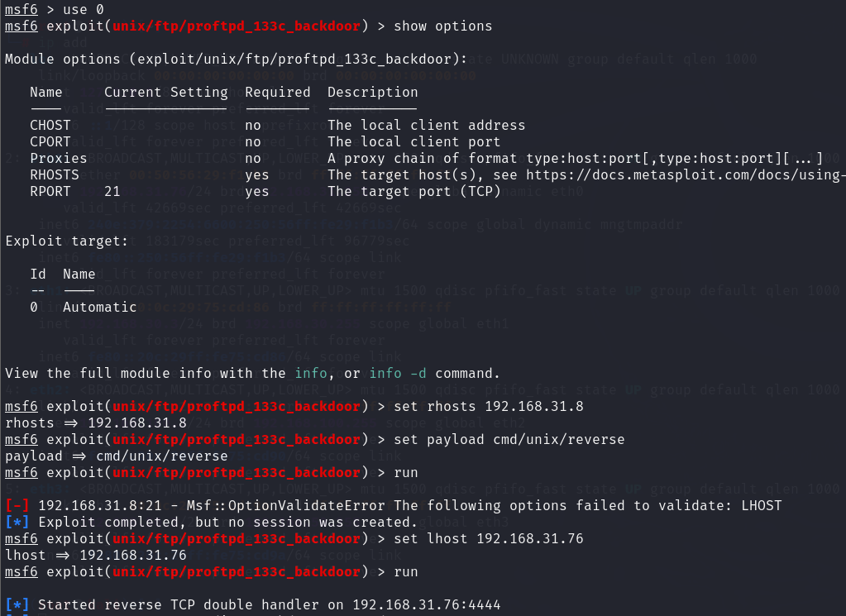The height and width of the screenshot is (616, 846).
Task: Click the 'Name' header above Automatic
Action: click(79, 274)
